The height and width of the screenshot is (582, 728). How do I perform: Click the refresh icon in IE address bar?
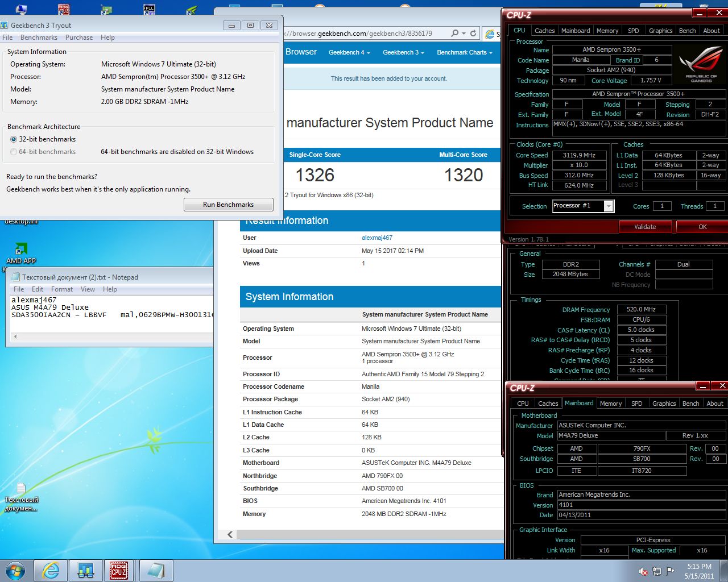click(473, 33)
